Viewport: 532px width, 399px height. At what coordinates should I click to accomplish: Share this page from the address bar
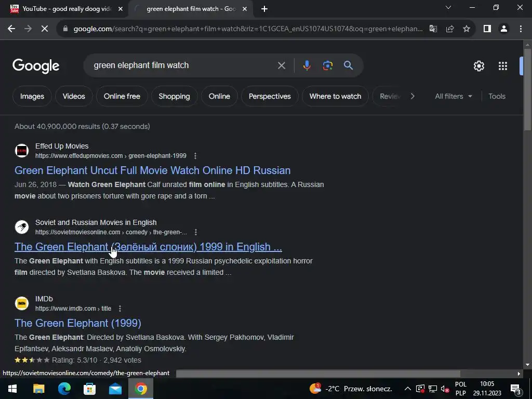450,29
